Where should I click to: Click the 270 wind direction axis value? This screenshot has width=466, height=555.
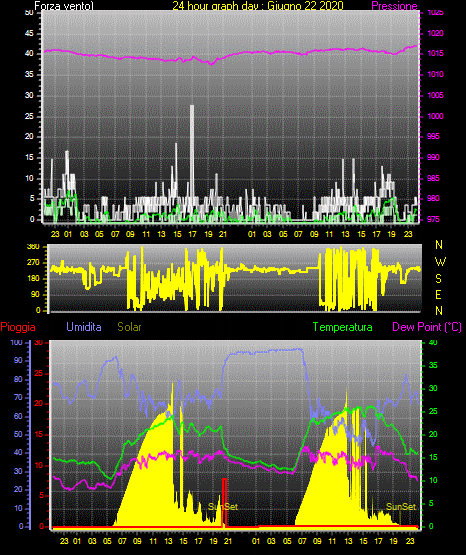[34, 263]
